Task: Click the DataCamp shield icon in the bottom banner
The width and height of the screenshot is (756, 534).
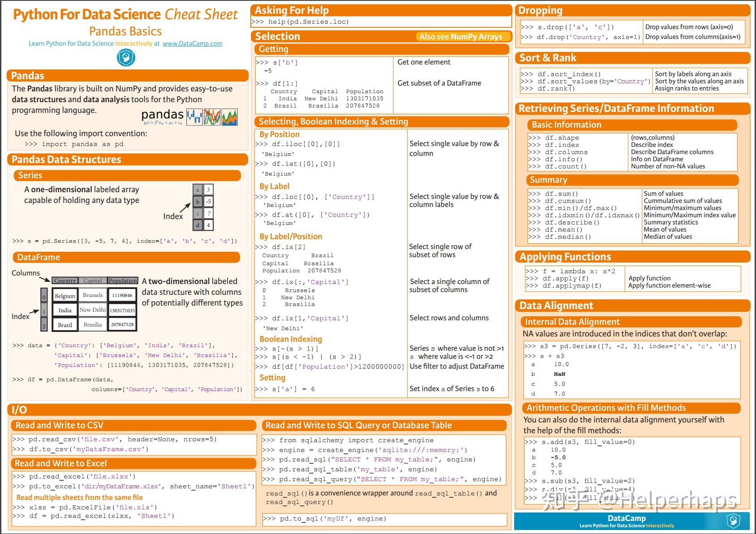Action: click(733, 521)
